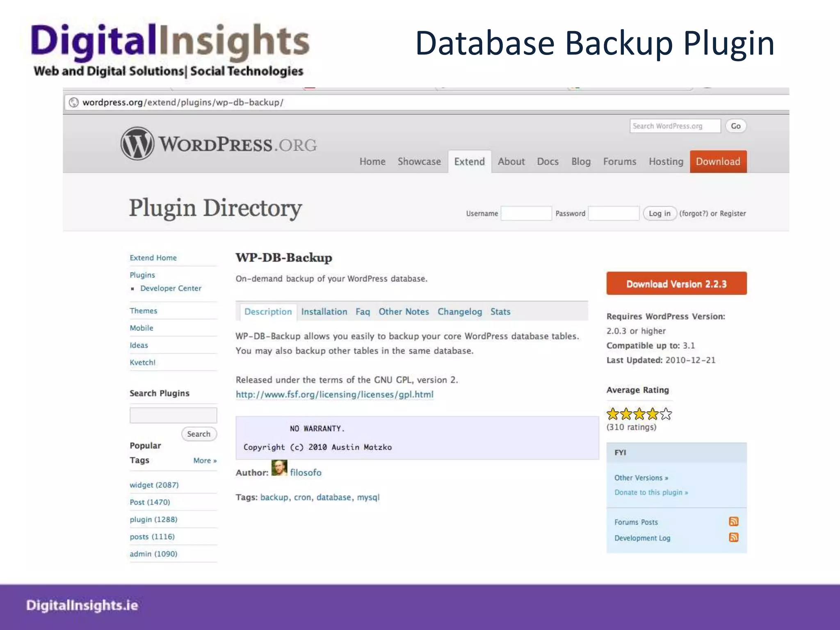Image resolution: width=840 pixels, height=630 pixels.
Task: Click the fifth empty rating star
Action: click(666, 414)
